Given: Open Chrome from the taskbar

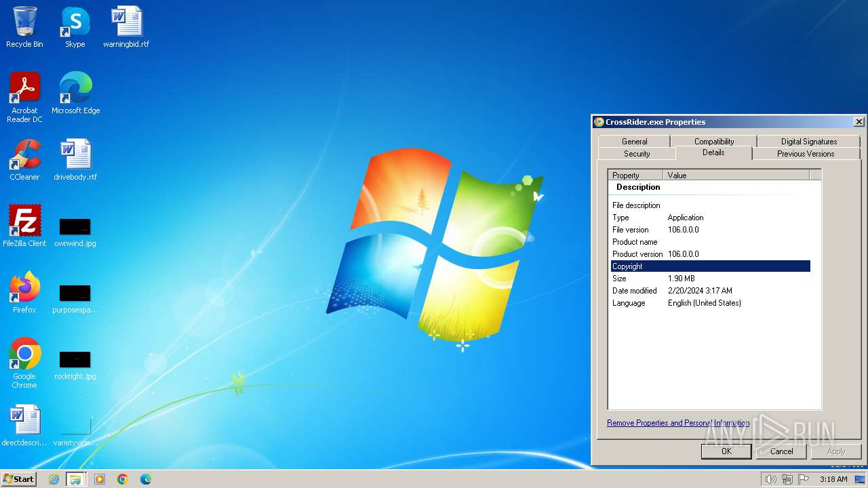Looking at the screenshot, I should 123,479.
